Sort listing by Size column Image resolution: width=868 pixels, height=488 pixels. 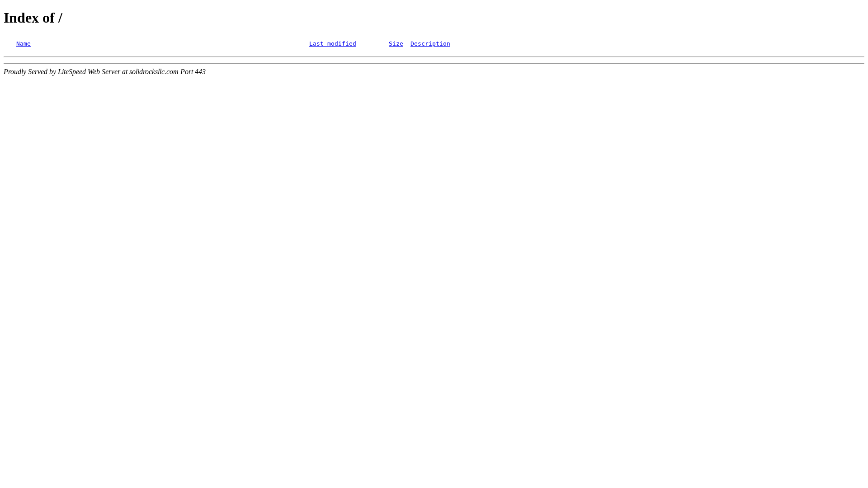click(x=396, y=44)
